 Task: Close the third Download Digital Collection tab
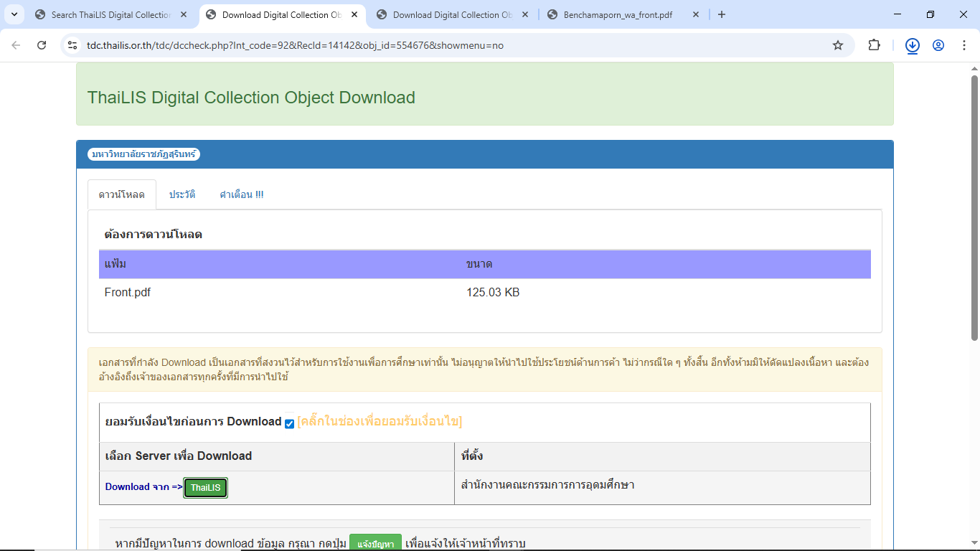tap(525, 14)
